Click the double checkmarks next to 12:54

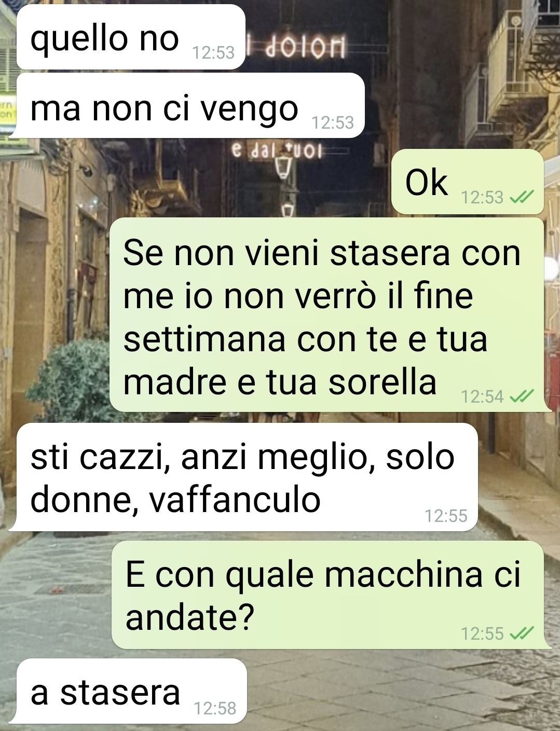click(x=522, y=397)
